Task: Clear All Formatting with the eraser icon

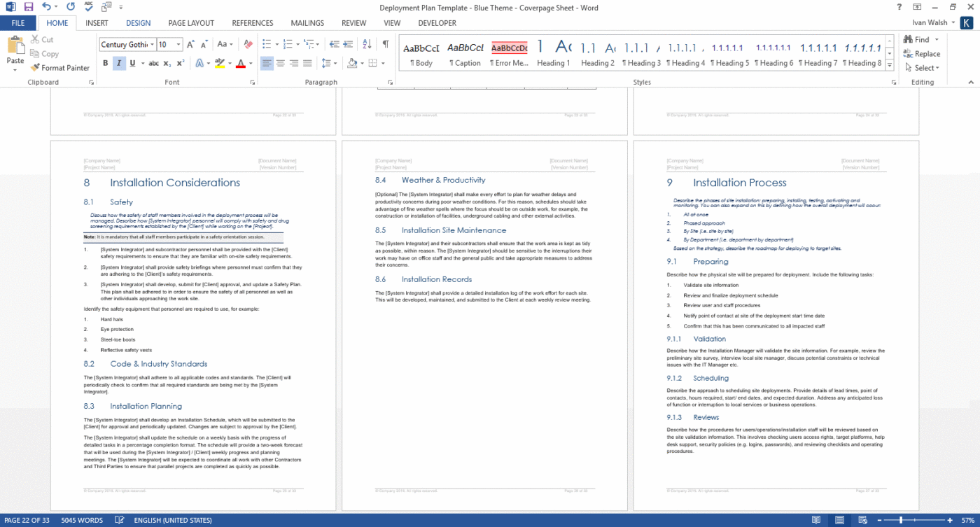Action: pos(247,43)
